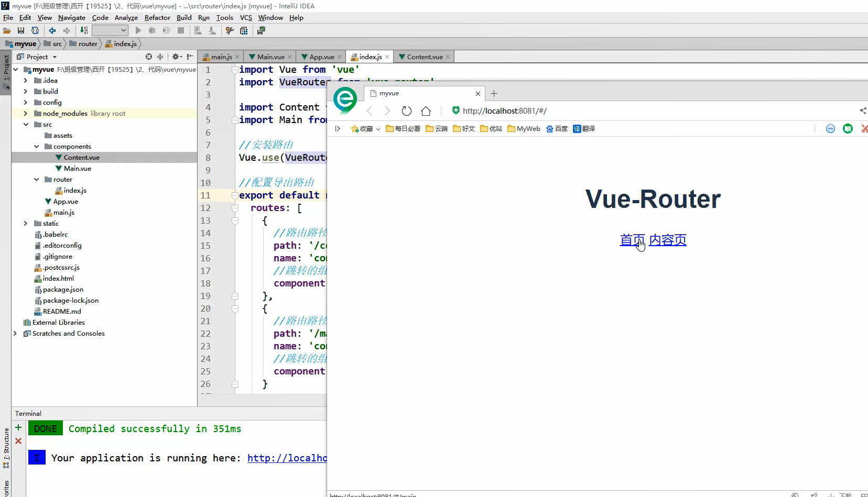The image size is (868, 497).
Task: Click the Open folder icon in IntelliJ toolbar
Action: (7, 31)
